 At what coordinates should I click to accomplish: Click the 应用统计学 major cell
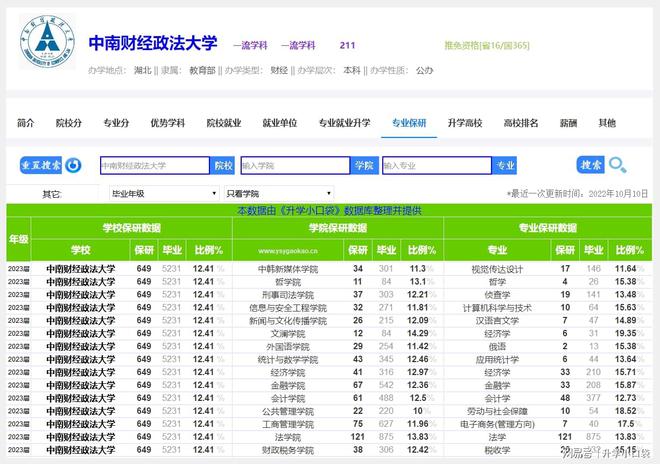pos(497,360)
